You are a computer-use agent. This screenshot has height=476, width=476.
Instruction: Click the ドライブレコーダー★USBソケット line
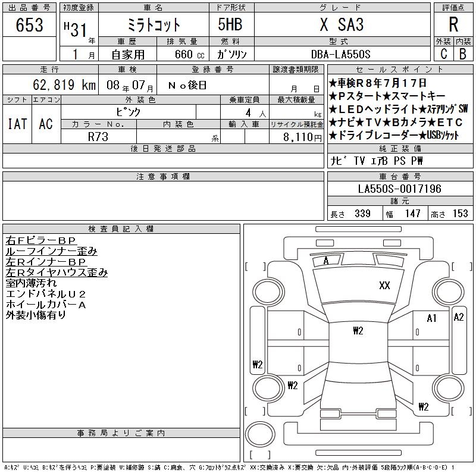point(394,135)
